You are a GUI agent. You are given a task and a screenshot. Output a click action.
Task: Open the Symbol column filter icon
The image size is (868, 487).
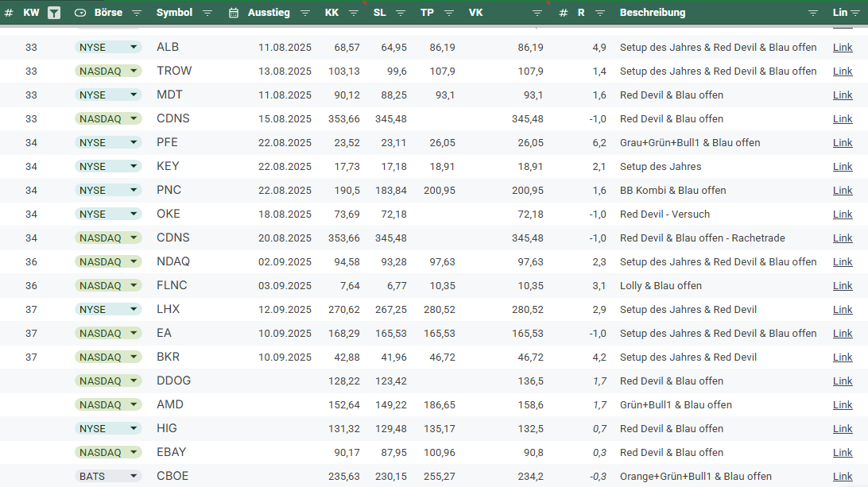pos(207,13)
